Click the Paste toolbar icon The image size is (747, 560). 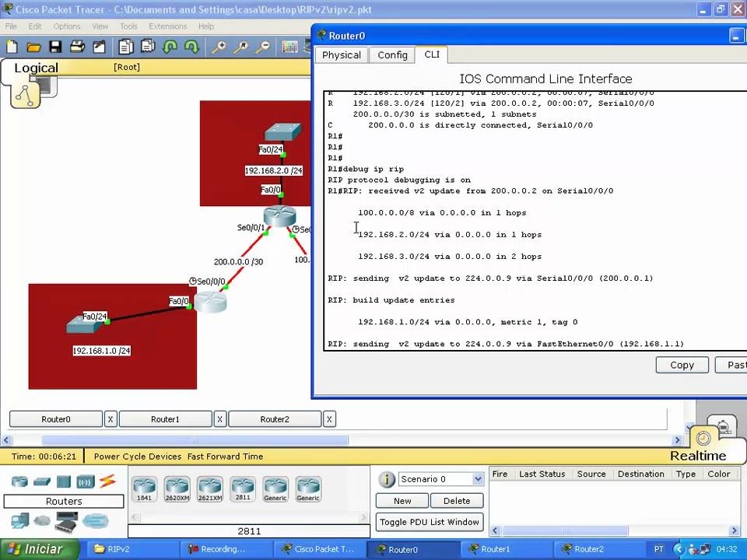[148, 47]
